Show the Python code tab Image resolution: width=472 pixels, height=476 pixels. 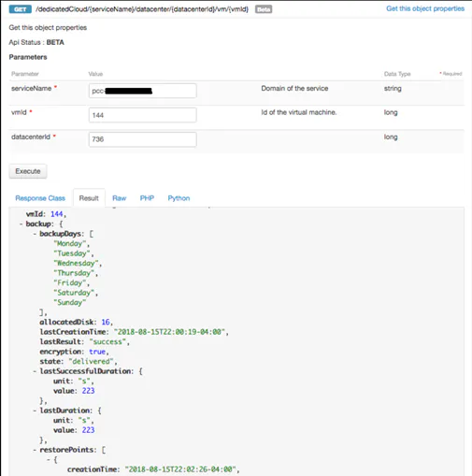click(x=179, y=198)
